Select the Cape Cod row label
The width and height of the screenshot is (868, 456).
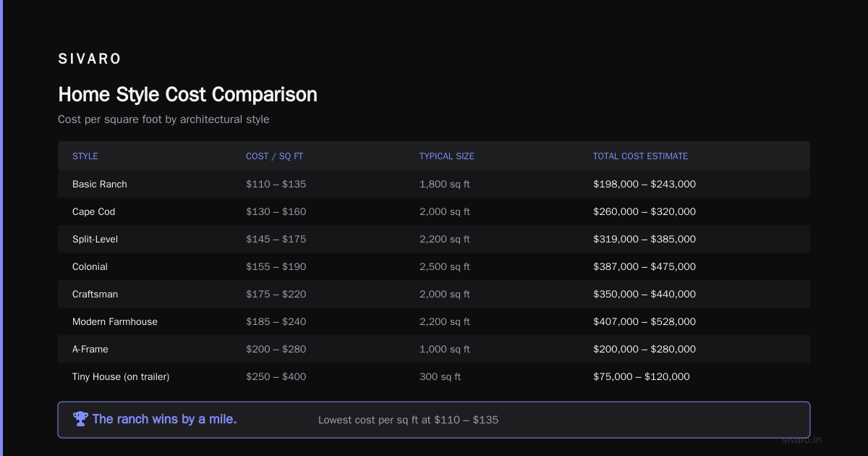coord(94,211)
